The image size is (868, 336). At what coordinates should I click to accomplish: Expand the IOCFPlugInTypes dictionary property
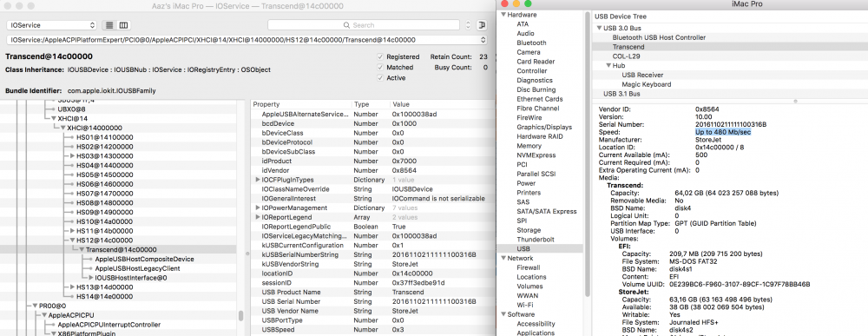[258, 180]
